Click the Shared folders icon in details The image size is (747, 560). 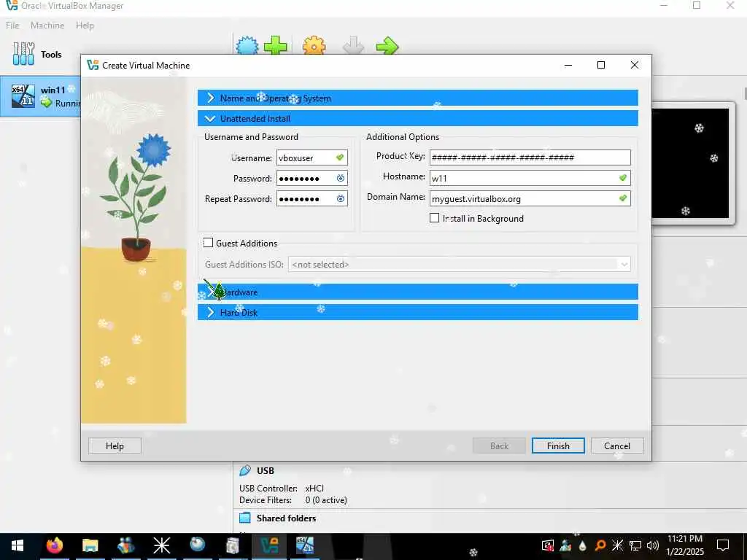(245, 518)
